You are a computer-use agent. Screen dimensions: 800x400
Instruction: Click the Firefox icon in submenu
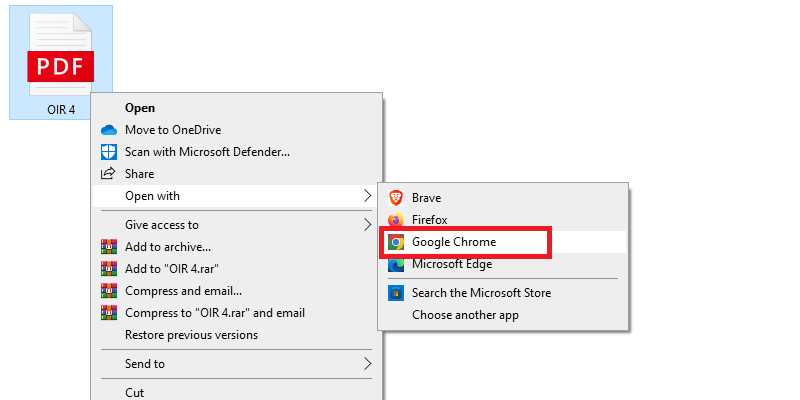coord(396,219)
